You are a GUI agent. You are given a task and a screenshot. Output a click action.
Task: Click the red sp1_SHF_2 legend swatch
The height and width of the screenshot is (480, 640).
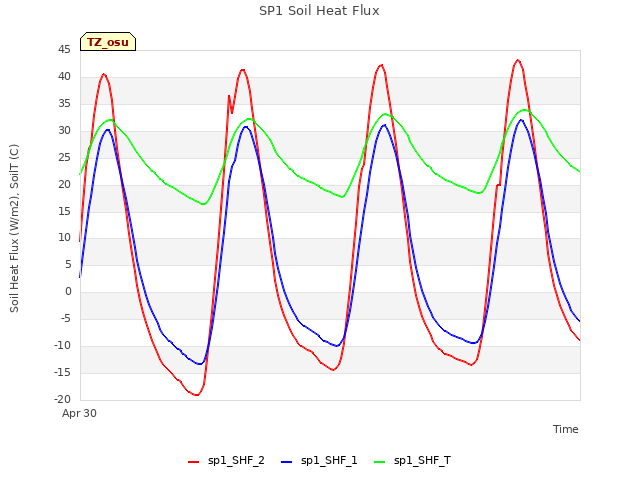click(193, 462)
